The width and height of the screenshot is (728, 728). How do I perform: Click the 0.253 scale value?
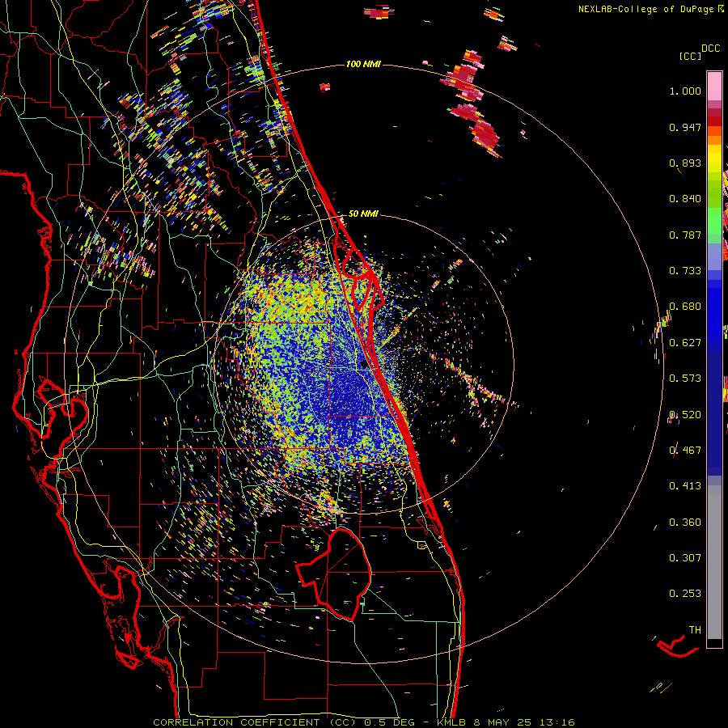pyautogui.click(x=685, y=594)
